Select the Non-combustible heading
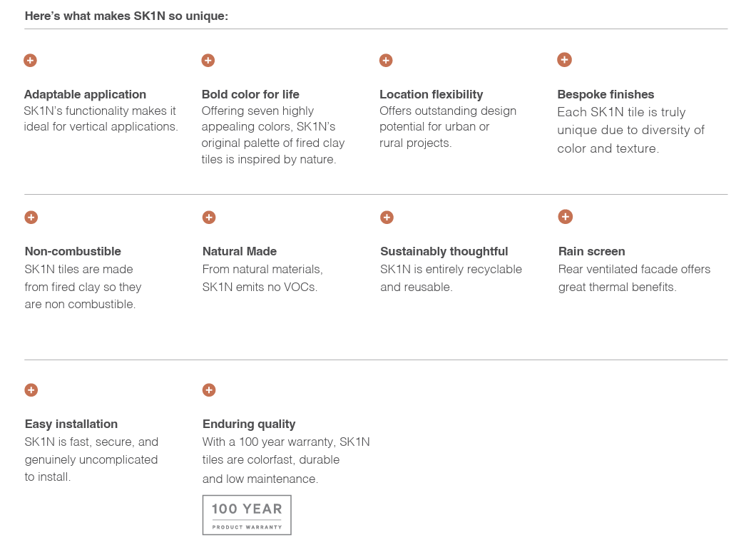756x545 pixels. click(73, 251)
